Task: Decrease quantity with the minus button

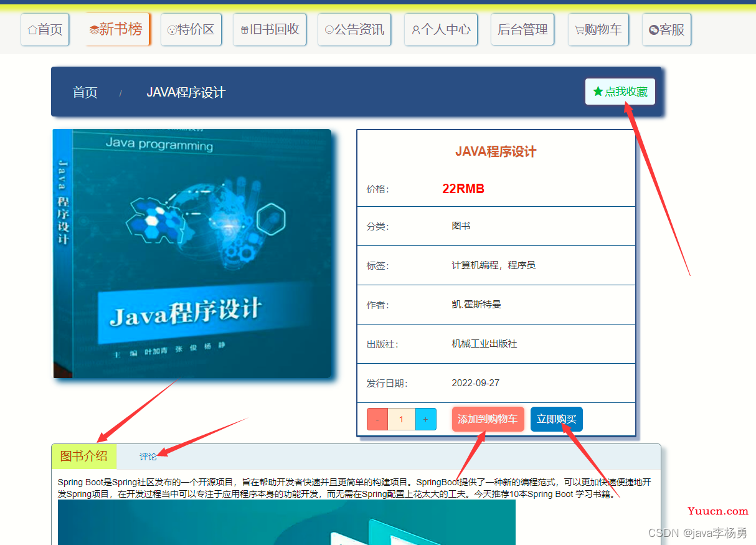Action: coord(377,419)
